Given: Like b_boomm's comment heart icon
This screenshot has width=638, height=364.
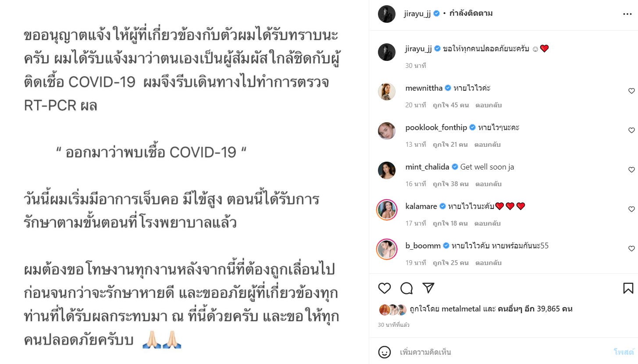Looking at the screenshot, I should 631,248.
